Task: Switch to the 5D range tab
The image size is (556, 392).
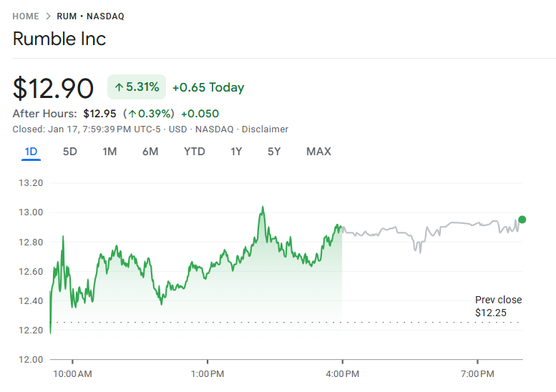Action: click(x=69, y=152)
